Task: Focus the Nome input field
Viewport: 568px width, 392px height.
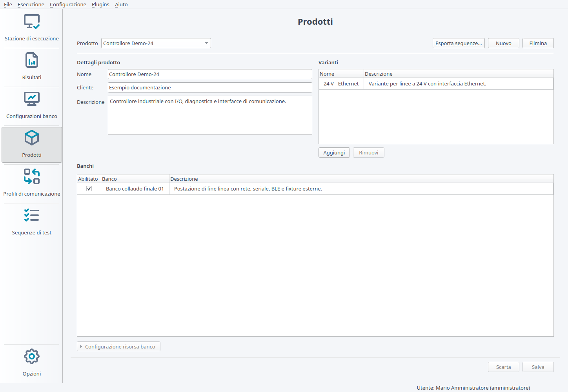Action: [210, 74]
